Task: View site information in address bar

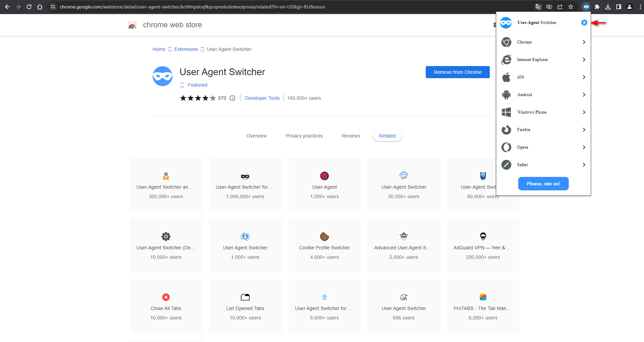Action: (x=53, y=7)
